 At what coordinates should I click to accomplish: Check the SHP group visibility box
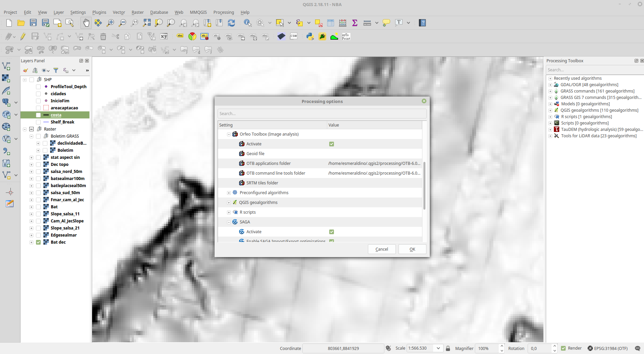[32, 80]
